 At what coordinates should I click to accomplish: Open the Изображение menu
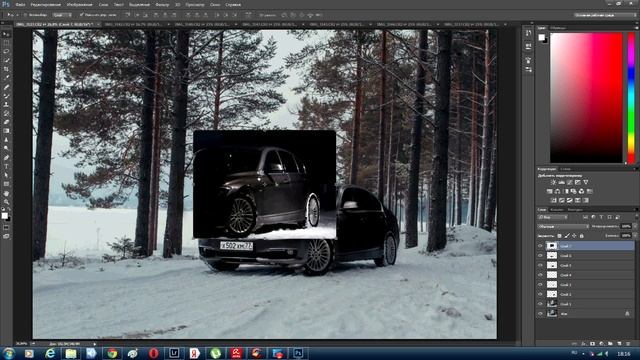[x=79, y=4]
